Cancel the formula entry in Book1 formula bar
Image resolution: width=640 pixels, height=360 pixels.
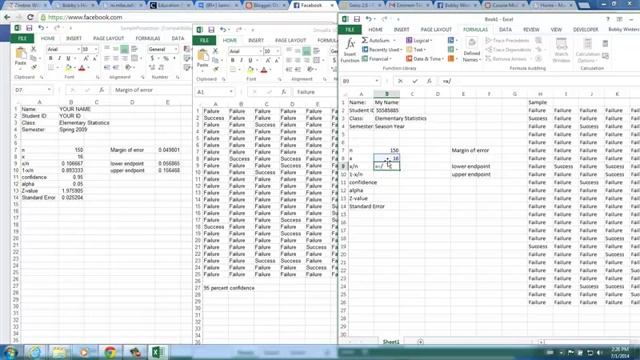400,81
